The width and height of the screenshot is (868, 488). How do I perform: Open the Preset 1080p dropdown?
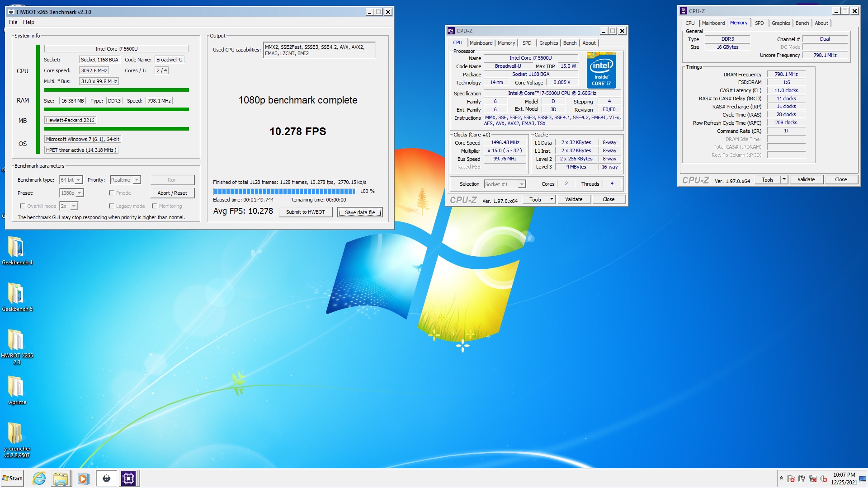(71, 193)
